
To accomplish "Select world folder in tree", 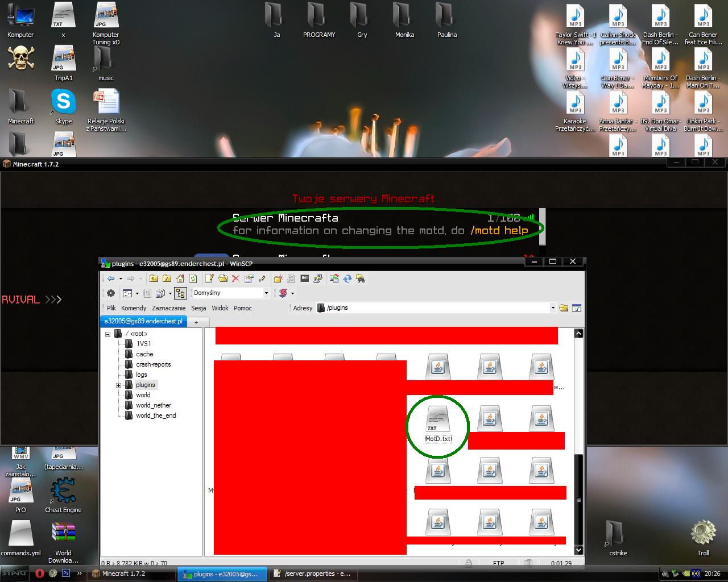I will point(143,395).
